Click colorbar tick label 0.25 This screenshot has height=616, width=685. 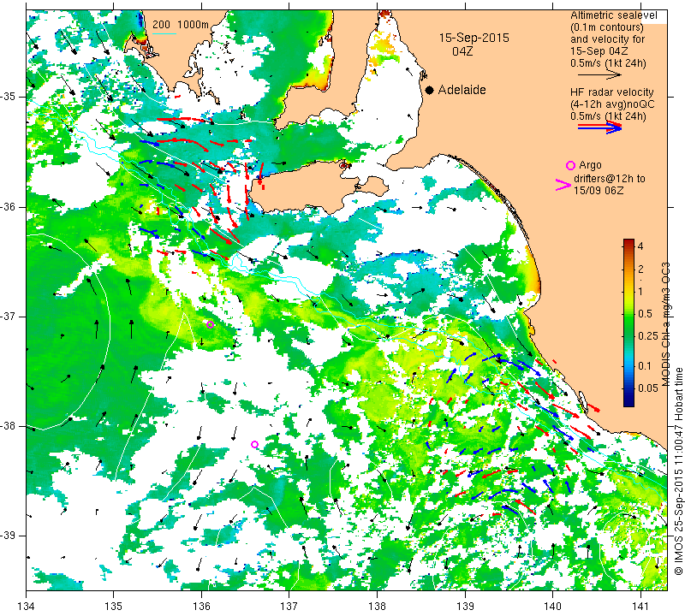[648, 335]
